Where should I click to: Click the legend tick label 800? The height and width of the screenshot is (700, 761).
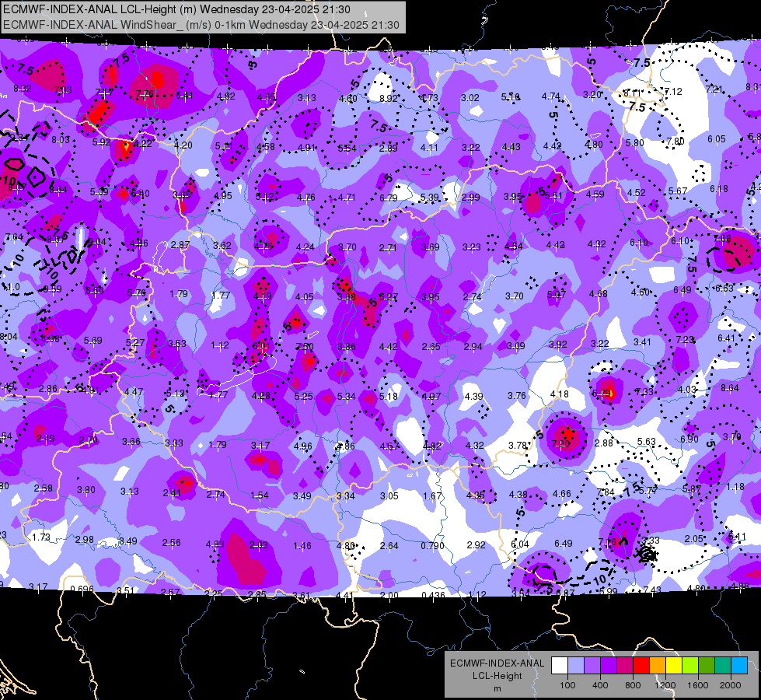pyautogui.click(x=633, y=685)
